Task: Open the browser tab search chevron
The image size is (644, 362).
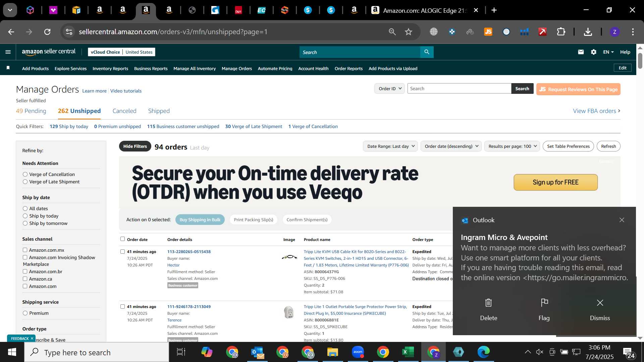Action: click(10, 10)
